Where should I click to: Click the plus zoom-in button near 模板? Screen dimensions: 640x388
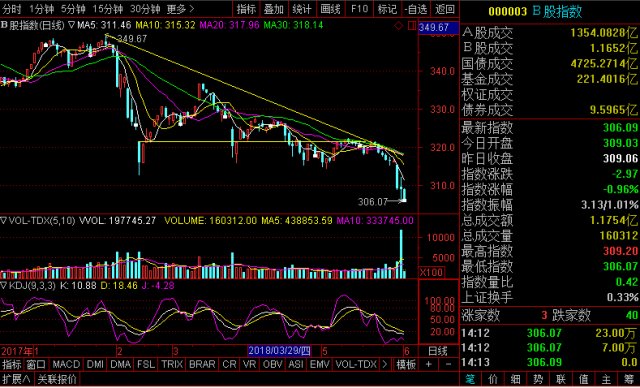[x=429, y=364]
